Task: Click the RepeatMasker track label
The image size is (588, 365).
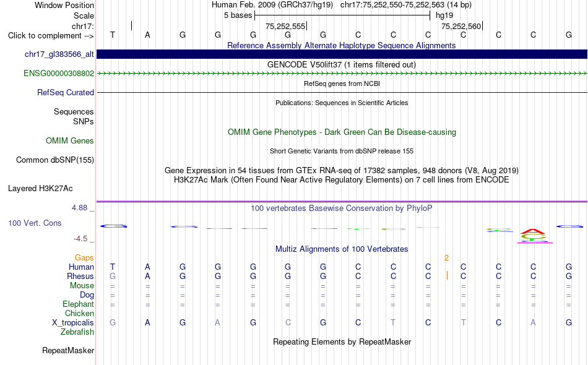Action: tap(68, 351)
